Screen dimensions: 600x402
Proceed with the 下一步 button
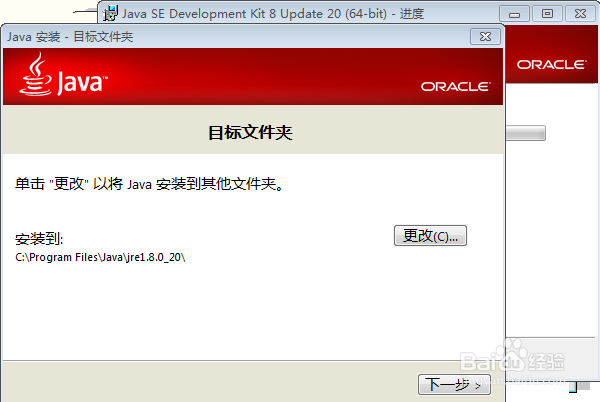point(454,384)
